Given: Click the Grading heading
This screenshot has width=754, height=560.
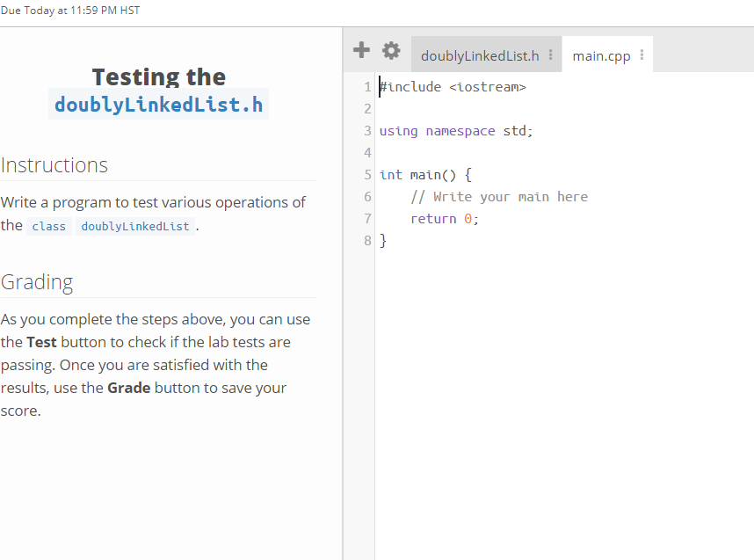Looking at the screenshot, I should click(x=37, y=282).
